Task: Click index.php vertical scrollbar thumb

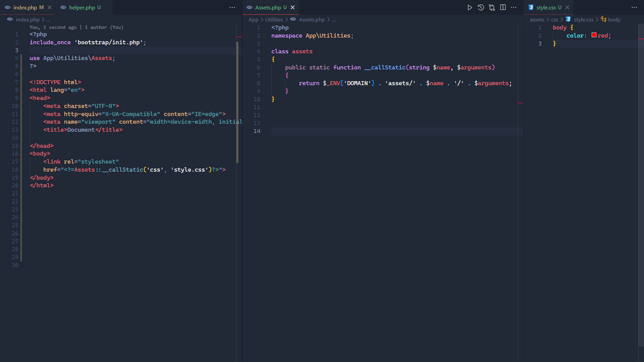Action: [x=237, y=102]
